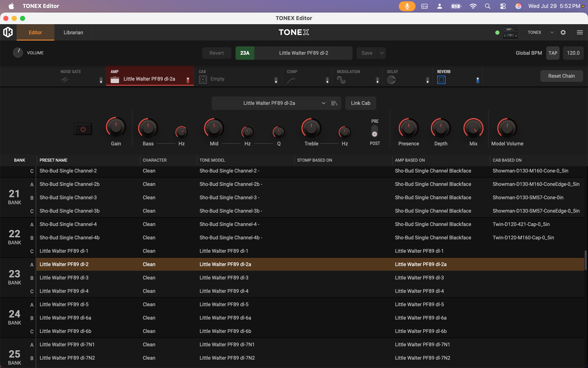Switch to the Editor tab
588x368 pixels.
35,32
